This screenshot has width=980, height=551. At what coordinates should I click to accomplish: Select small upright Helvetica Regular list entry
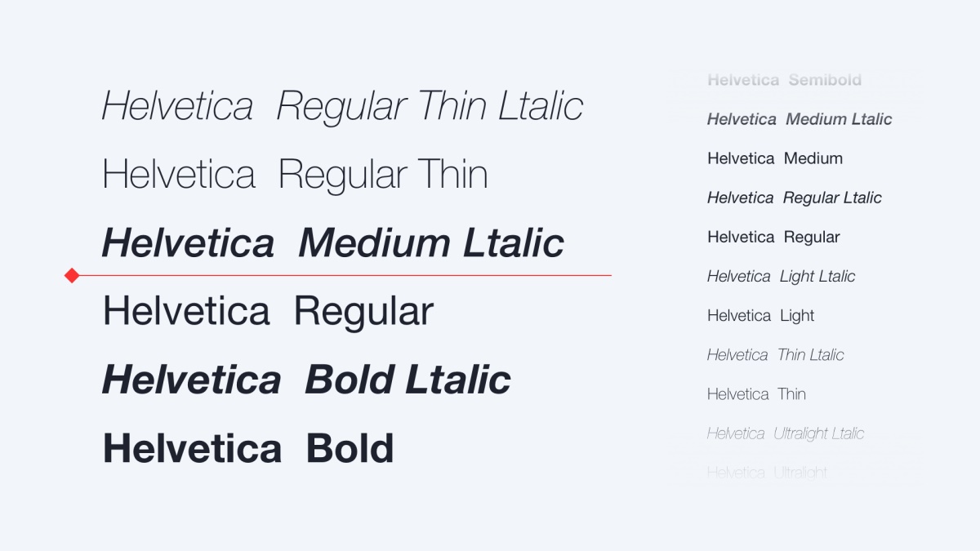click(773, 237)
